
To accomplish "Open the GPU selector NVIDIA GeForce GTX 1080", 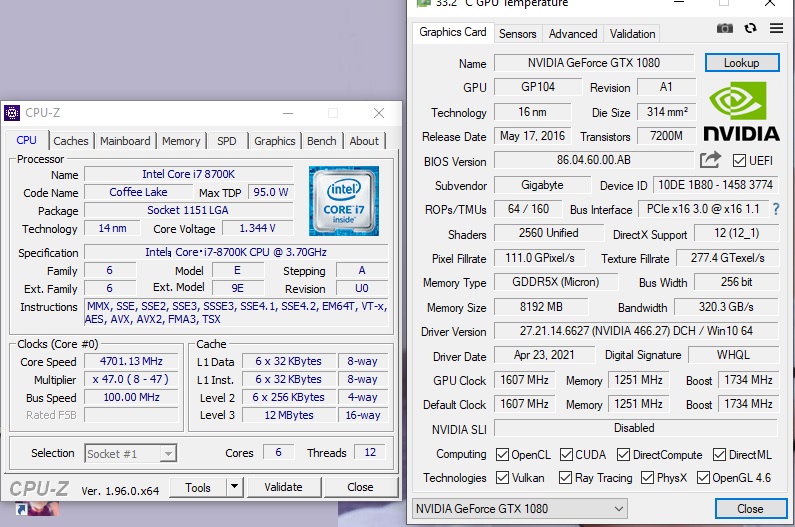I will tap(519, 508).
